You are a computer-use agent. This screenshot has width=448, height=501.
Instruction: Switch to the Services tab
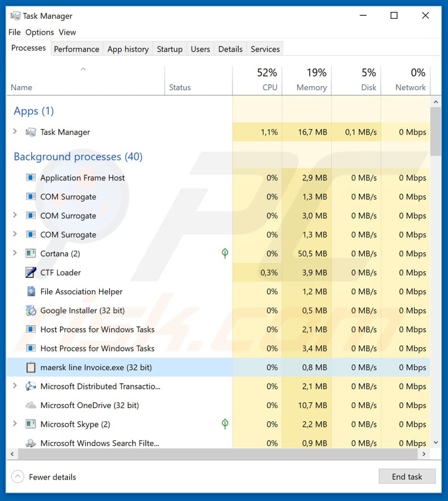coord(265,49)
